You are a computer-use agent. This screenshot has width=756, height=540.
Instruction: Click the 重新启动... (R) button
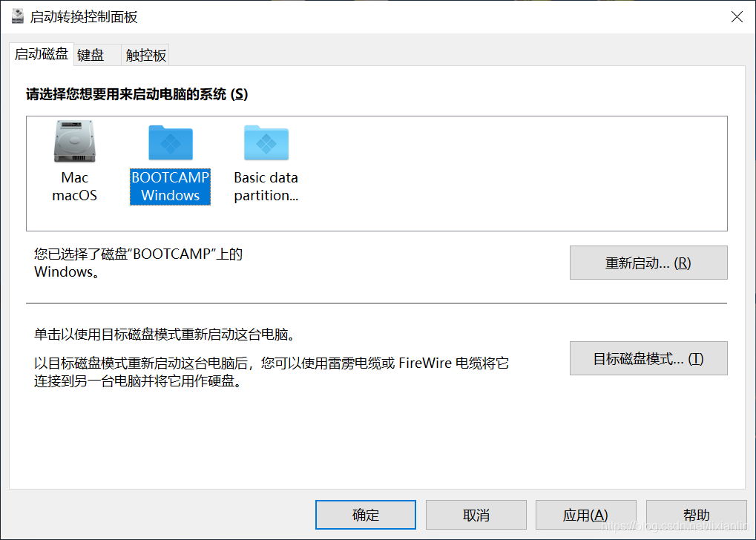[x=648, y=263]
